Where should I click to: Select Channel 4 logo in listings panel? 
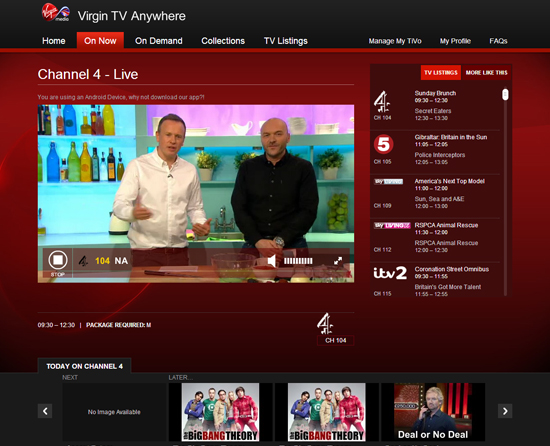pyautogui.click(x=382, y=101)
